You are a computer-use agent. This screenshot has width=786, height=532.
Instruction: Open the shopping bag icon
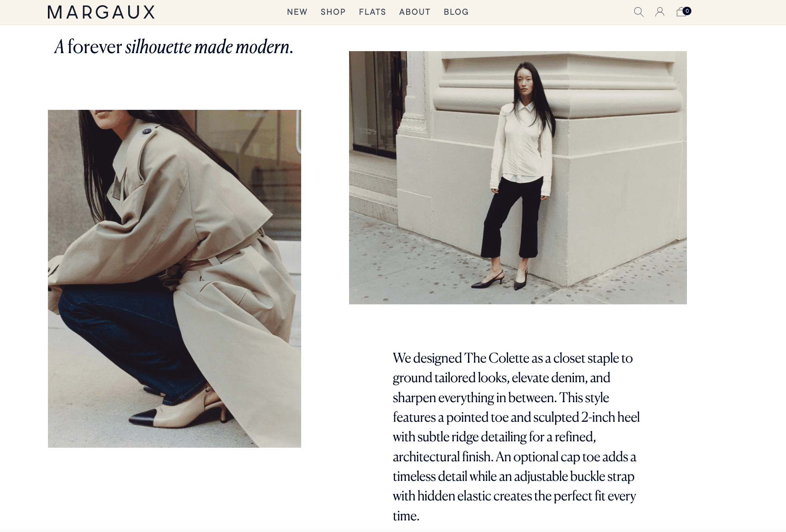click(x=681, y=12)
